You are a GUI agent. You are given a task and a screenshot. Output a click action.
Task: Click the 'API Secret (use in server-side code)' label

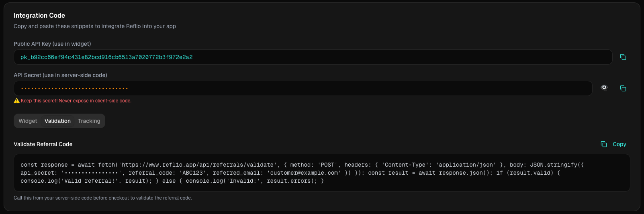[60, 75]
